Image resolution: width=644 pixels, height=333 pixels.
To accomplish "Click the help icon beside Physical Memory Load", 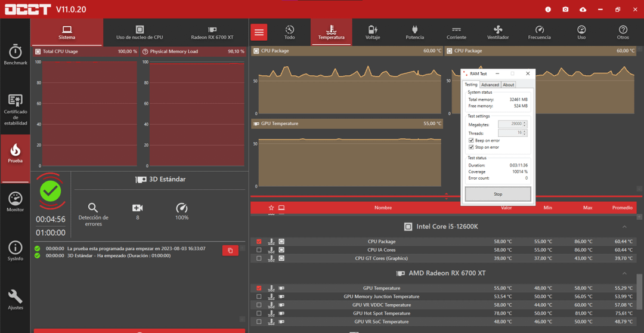I will (x=145, y=51).
